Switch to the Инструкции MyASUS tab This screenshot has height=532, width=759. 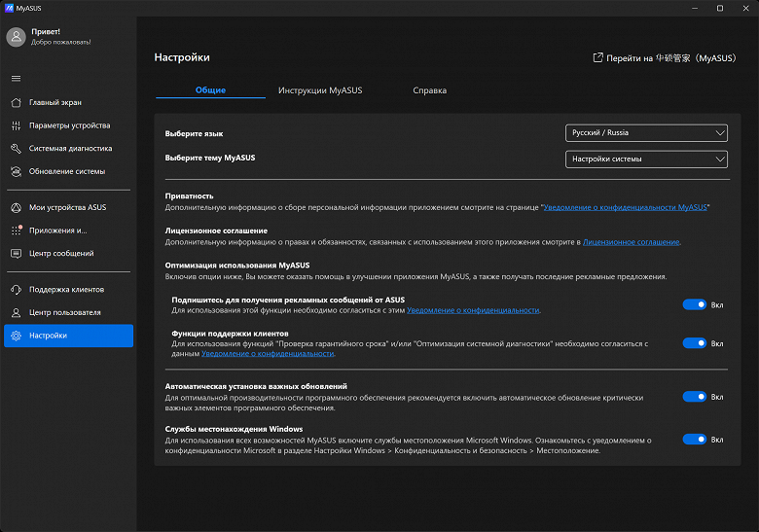pos(319,90)
